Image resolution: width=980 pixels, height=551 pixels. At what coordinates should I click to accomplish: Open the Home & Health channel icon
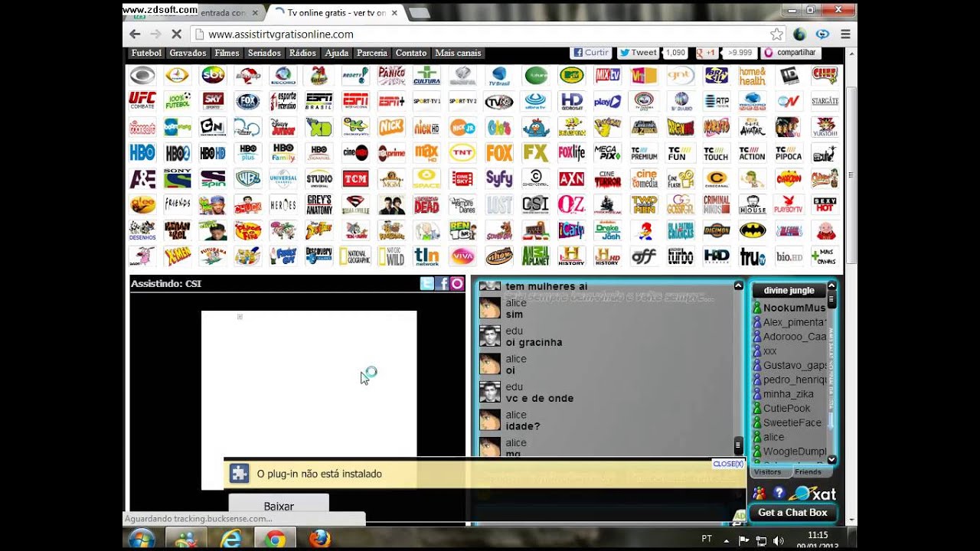[x=752, y=75]
